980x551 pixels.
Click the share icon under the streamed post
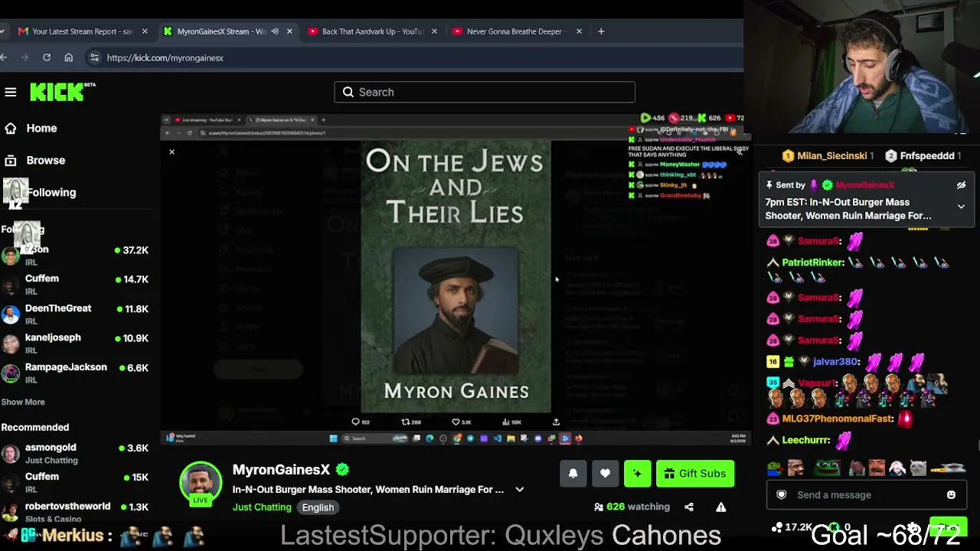pyautogui.click(x=556, y=422)
